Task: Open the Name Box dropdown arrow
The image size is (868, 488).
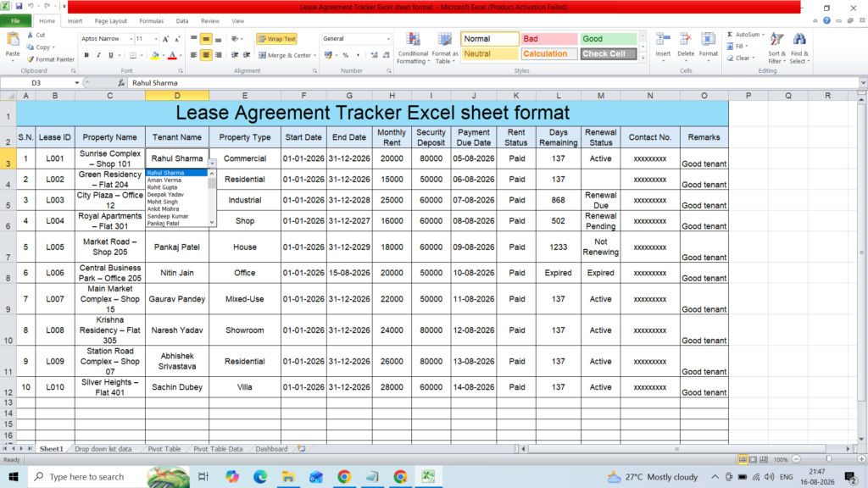Action: [x=77, y=82]
